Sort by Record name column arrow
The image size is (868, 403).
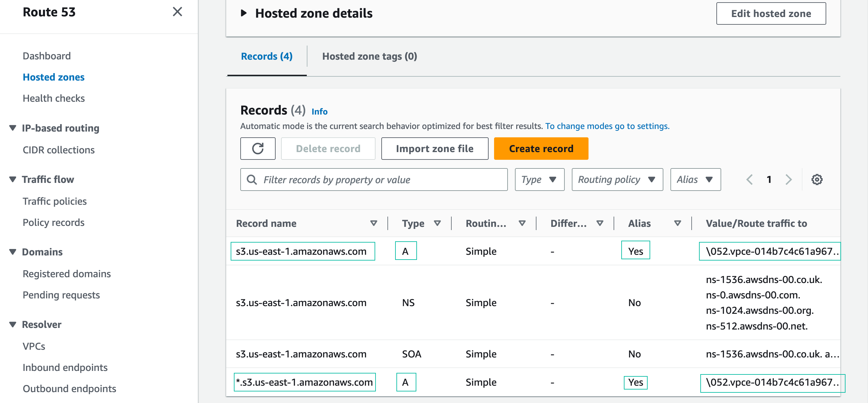(x=373, y=223)
